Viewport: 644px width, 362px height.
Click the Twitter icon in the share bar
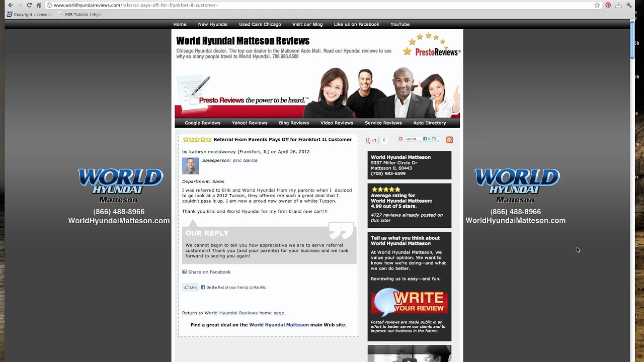coord(430,139)
